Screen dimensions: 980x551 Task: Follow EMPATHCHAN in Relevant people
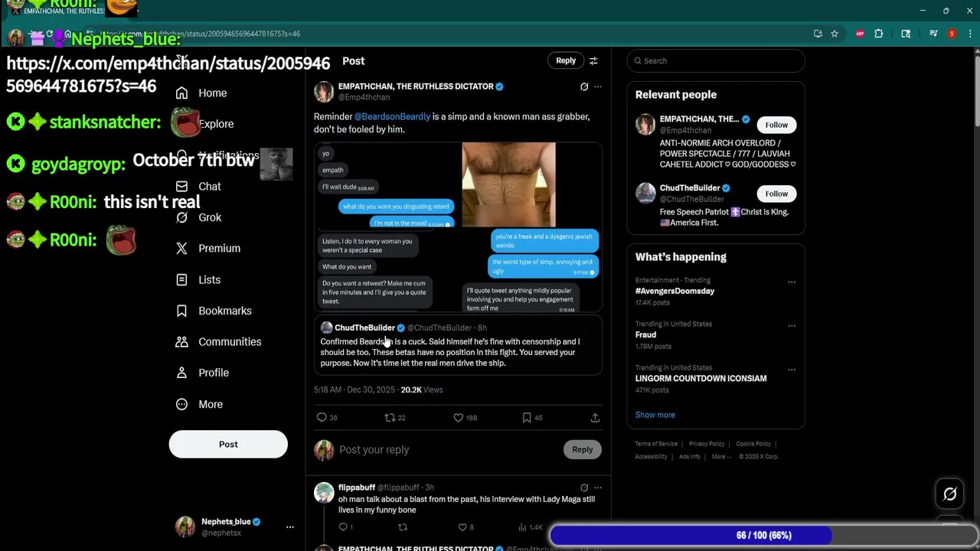[776, 125]
